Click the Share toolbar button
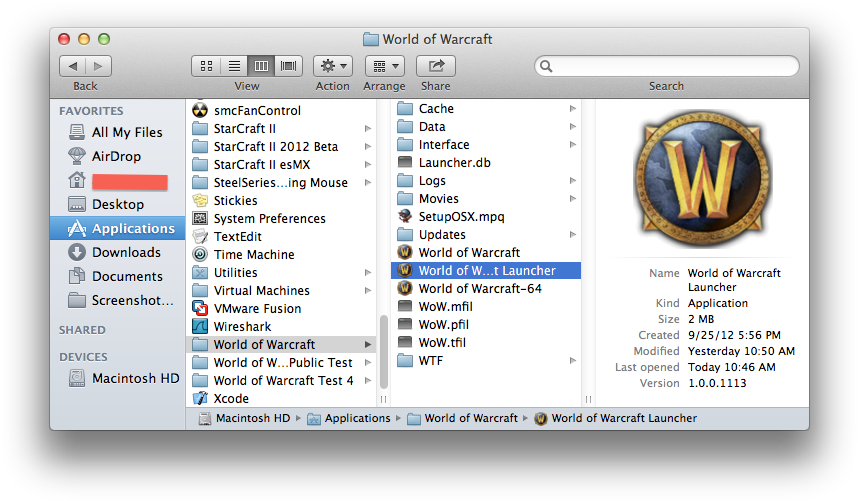858x501 pixels. pyautogui.click(x=435, y=66)
